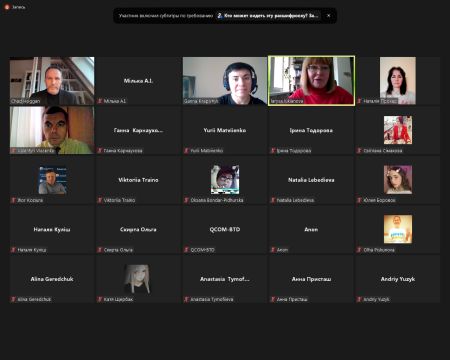Click muted mic icon beside Yurii Matvienko
450x360 pixels.
pyautogui.click(x=186, y=151)
